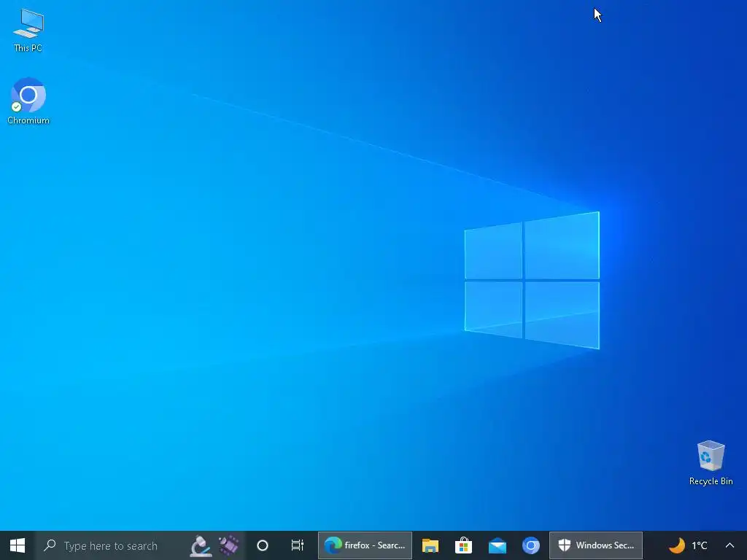Expand the hidden system tray icons
Viewport: 747px width, 560px height.
point(729,545)
